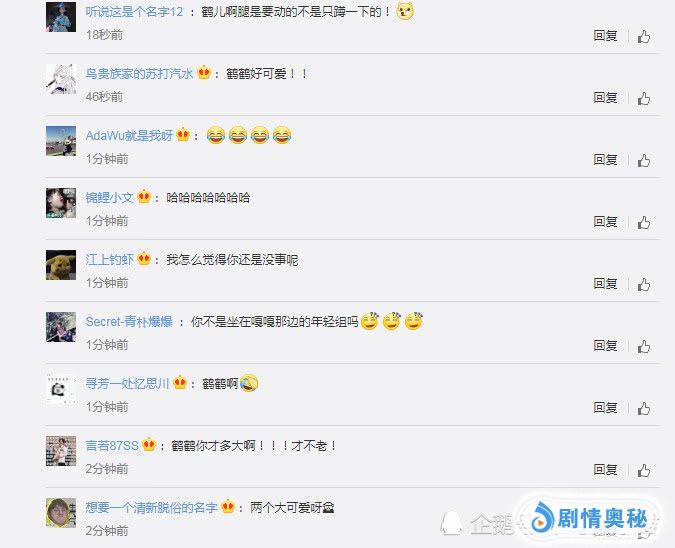Like the 哈哈哈哈哈哈哈 comment
This screenshot has width=675, height=548.
point(644,223)
